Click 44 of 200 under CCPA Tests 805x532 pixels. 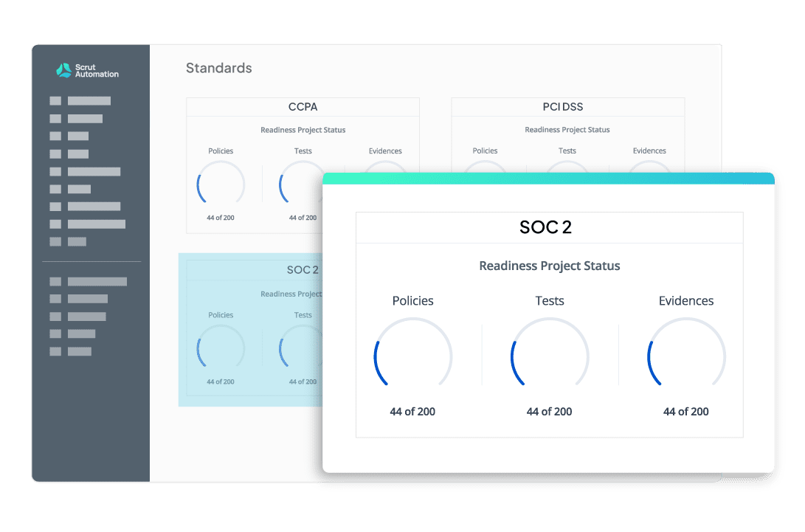click(303, 218)
